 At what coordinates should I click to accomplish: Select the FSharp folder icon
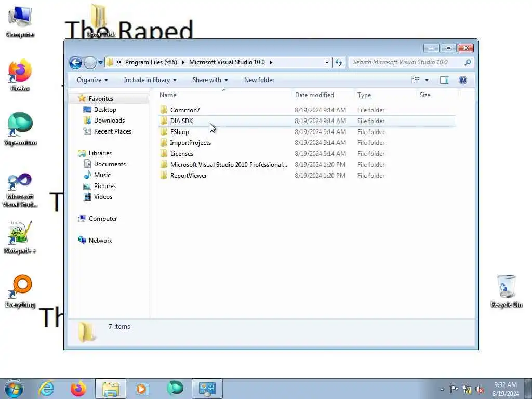coord(164,131)
